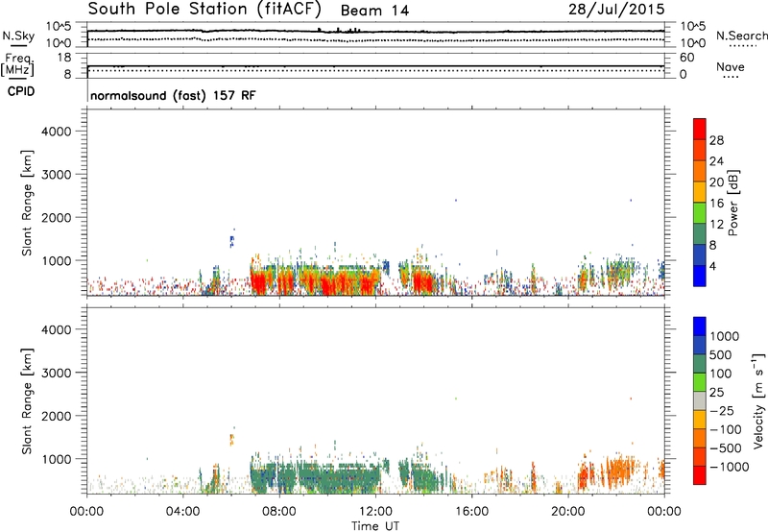
Task: Click the '4000' tick of the power panel
Action: 56,132
